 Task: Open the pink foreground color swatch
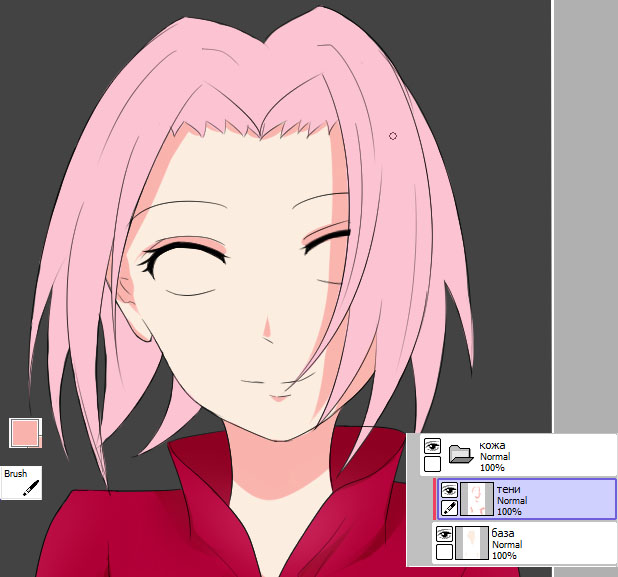coord(24,433)
